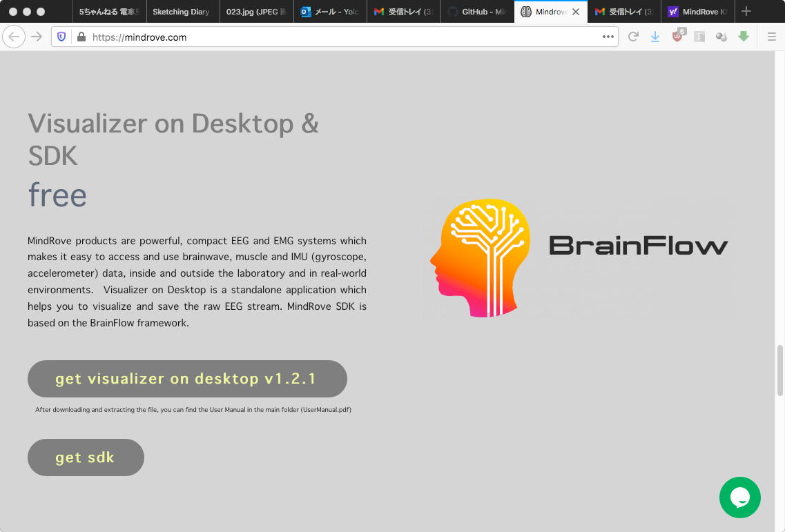Screen dimensions: 785x532
Task: Click the User Manual note under visualizer button
Action: click(x=193, y=409)
